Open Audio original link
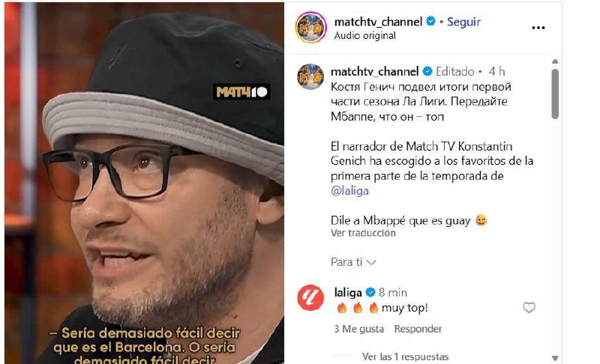This screenshot has width=600, height=364. coord(365,35)
